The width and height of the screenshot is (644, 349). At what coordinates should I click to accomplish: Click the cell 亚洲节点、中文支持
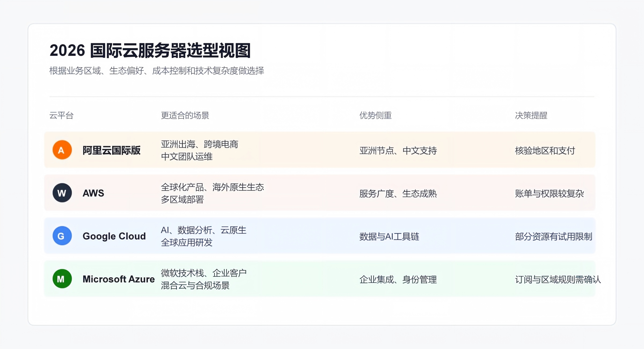398,151
